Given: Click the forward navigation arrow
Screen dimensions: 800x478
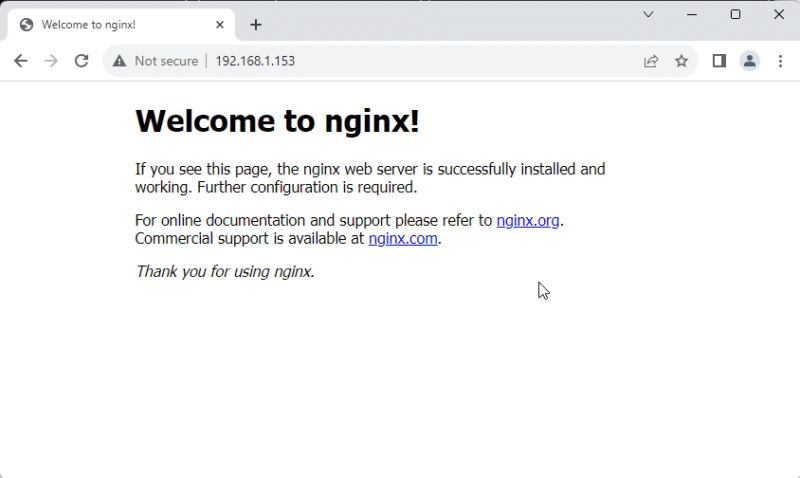Looking at the screenshot, I should point(51,61).
